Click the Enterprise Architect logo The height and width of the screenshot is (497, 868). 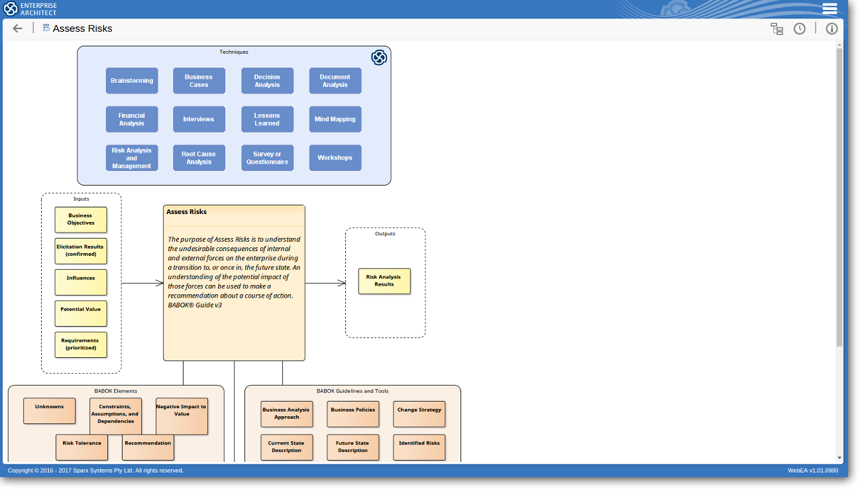pos(31,9)
